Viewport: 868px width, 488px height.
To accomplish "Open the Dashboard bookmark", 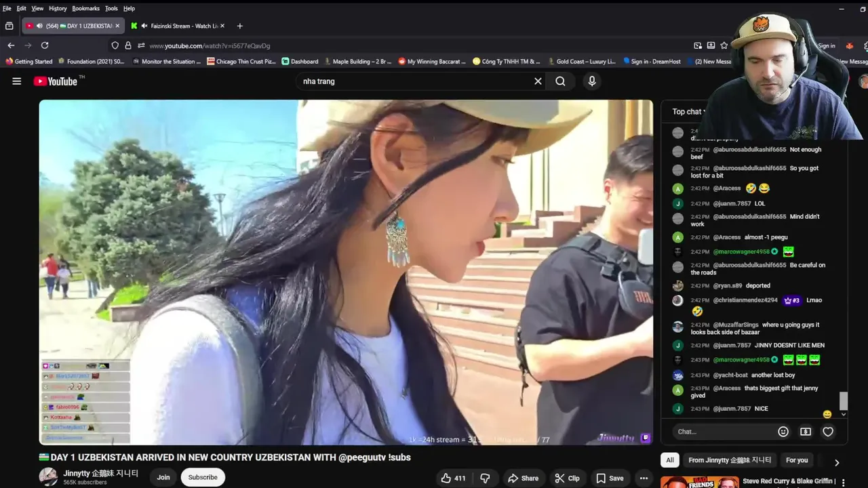I will click(300, 61).
